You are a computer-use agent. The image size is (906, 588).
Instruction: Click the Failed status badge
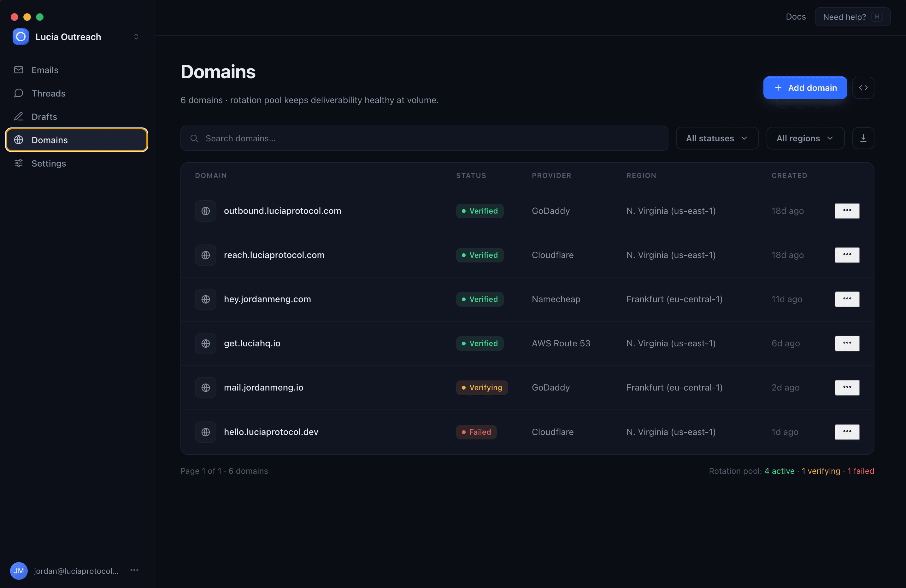click(476, 432)
